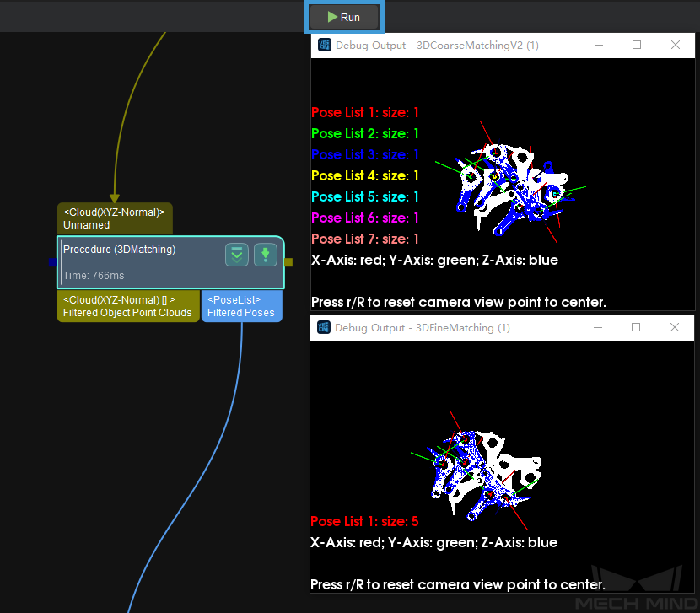Viewport: 700px width, 613px height.
Task: Click the yellow 'Pose List 4: size: 1' text
Action: click(x=365, y=175)
